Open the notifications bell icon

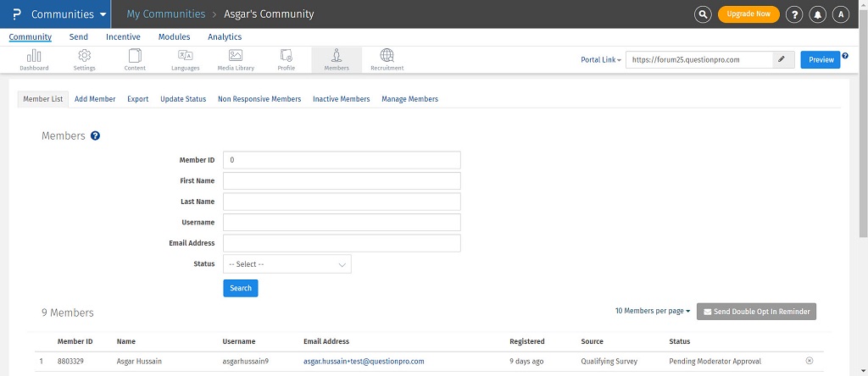pos(818,14)
